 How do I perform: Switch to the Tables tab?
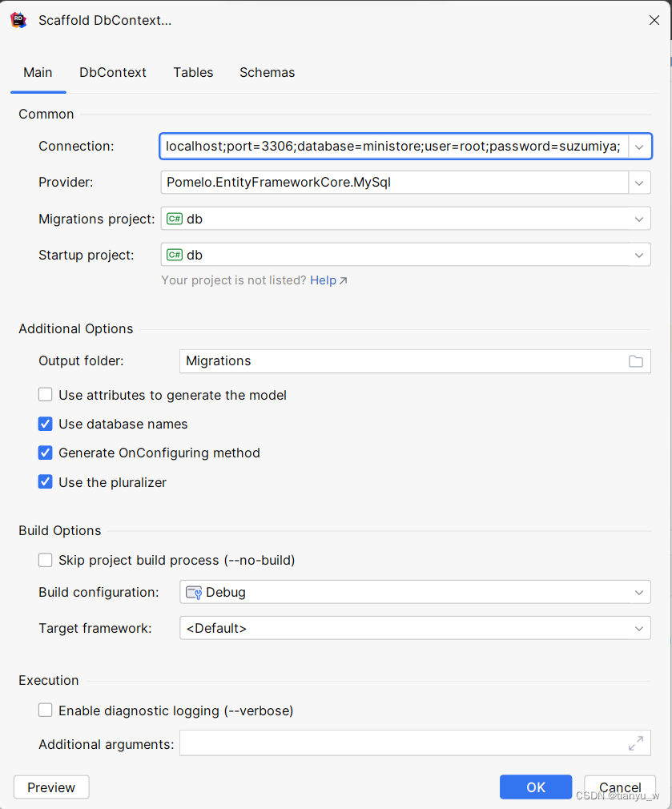coord(193,72)
